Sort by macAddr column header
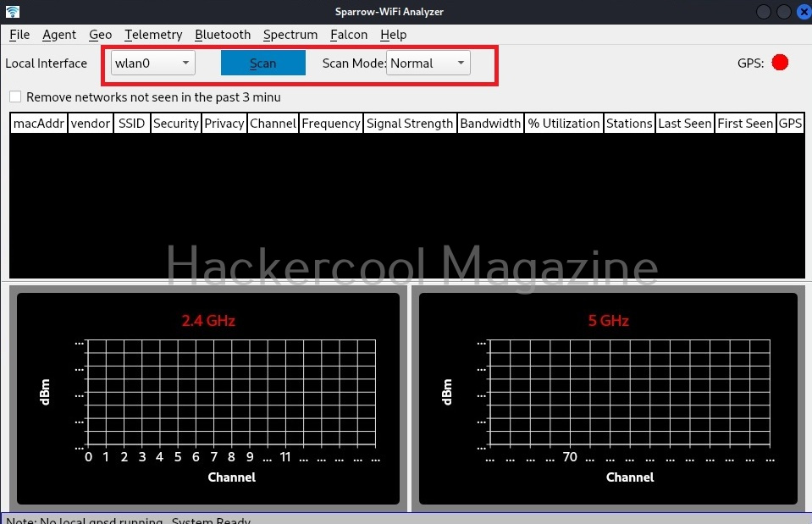Image resolution: width=812 pixels, height=524 pixels. 39,124
